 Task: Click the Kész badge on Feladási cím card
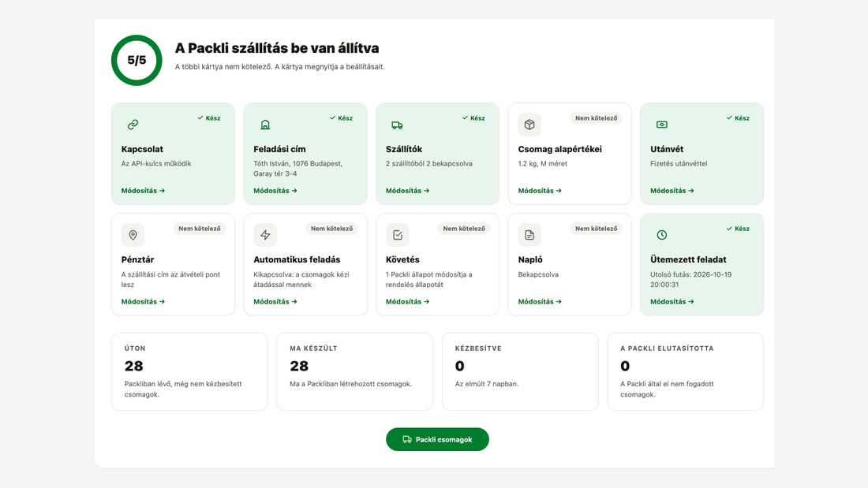[x=341, y=117]
